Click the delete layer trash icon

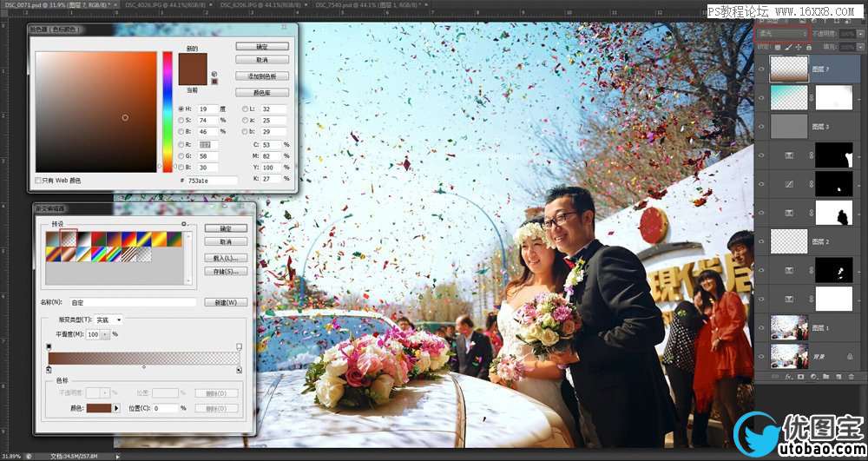point(851,376)
